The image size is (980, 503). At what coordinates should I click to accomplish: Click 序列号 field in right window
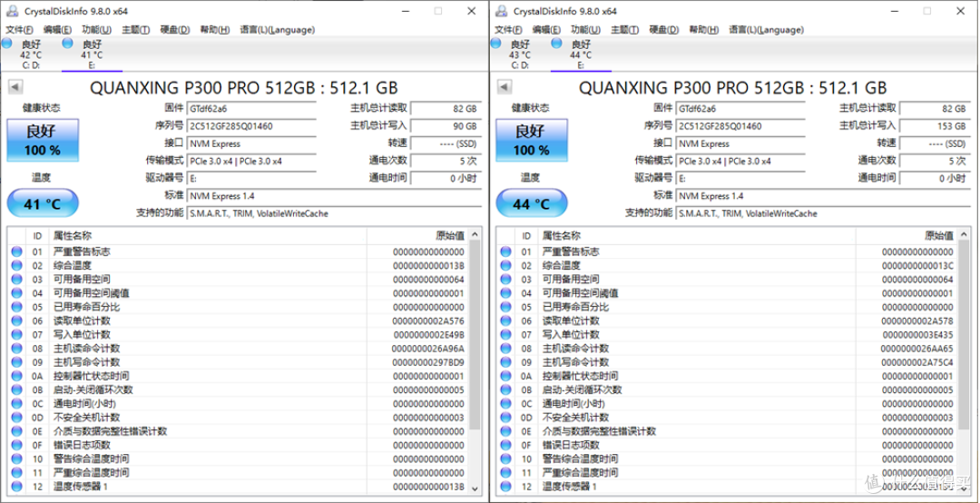740,125
